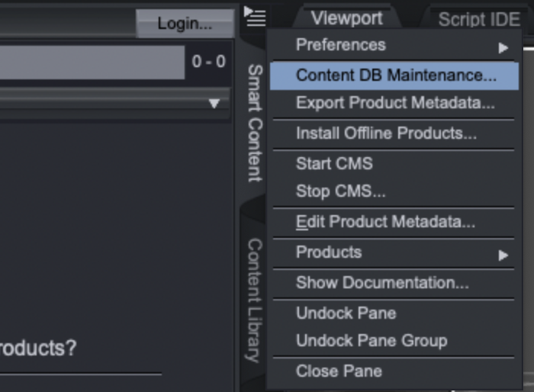Choose Export Product Metadata option
Image resolution: width=534 pixels, height=392 pixels.
point(394,103)
